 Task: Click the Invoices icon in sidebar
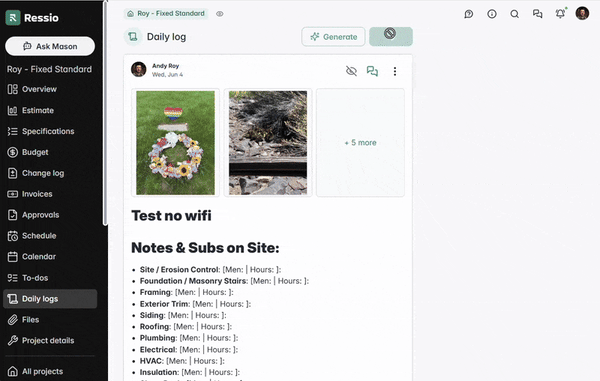pyautogui.click(x=12, y=194)
